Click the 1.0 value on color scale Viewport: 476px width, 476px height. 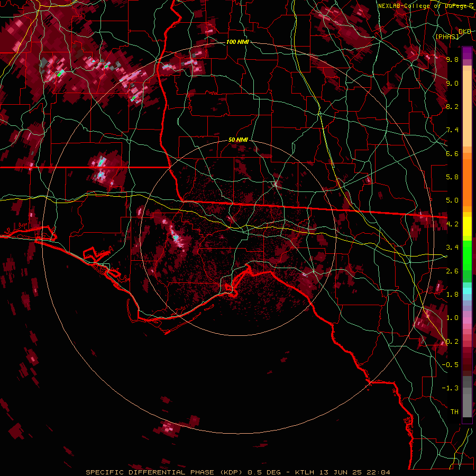[452, 318]
